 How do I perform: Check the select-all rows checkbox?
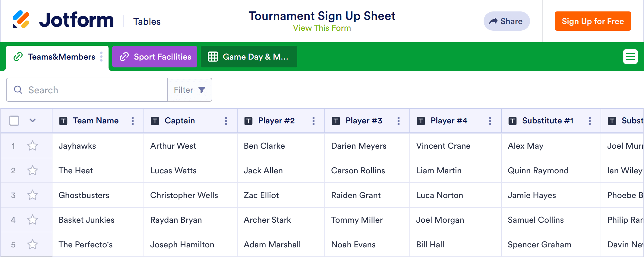[14, 121]
